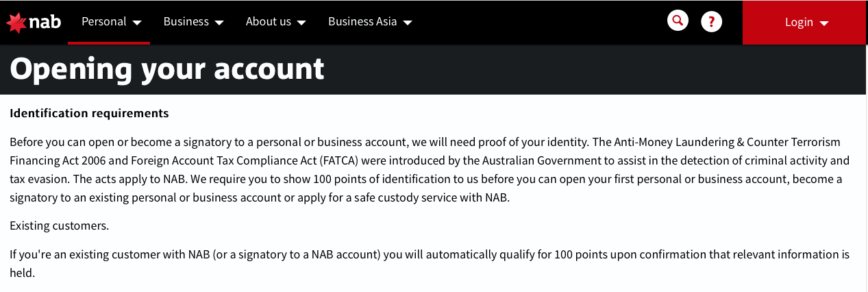Screen dimensions: 868x292
Task: Click the paragraph starting "If you're an existing customer"
Action: click(429, 263)
